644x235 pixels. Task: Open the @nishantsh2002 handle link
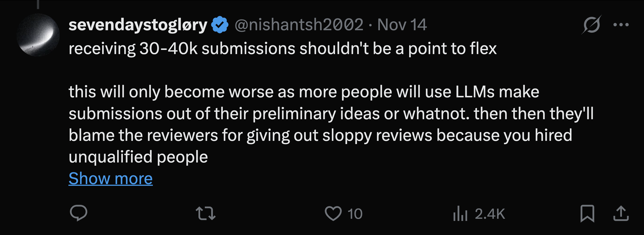pos(299,25)
